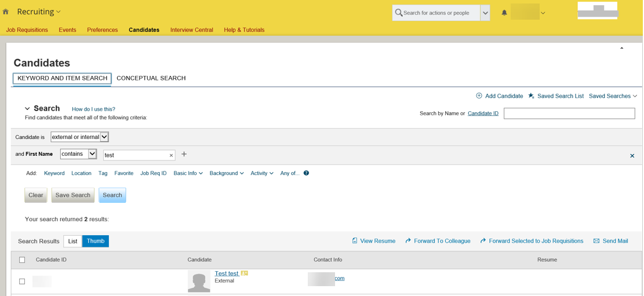Open the Preferences tab
644x296 pixels.
pyautogui.click(x=102, y=30)
